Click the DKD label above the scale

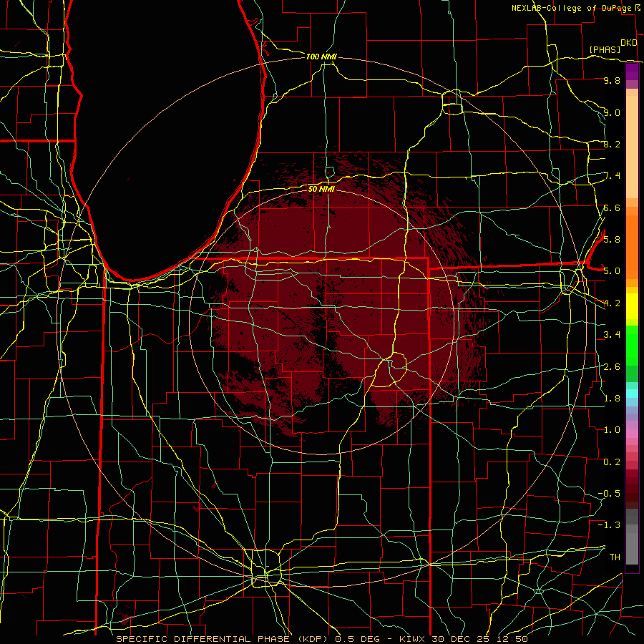[x=629, y=43]
